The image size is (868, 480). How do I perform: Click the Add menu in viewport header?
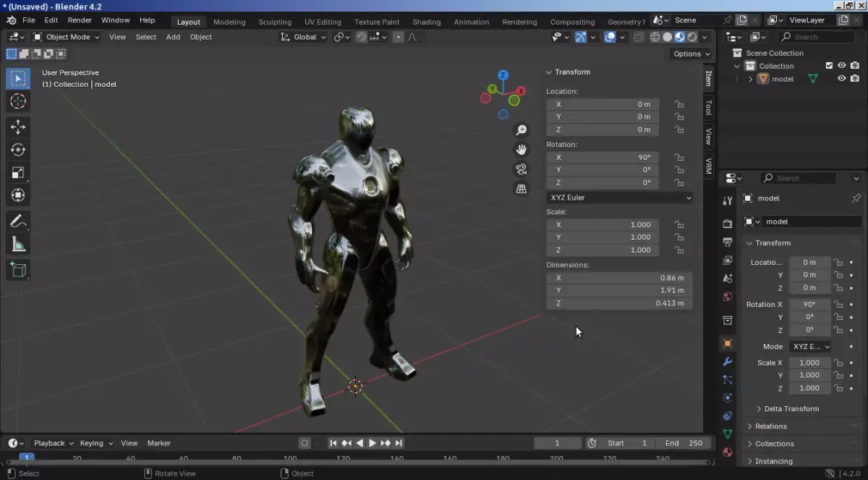click(173, 37)
